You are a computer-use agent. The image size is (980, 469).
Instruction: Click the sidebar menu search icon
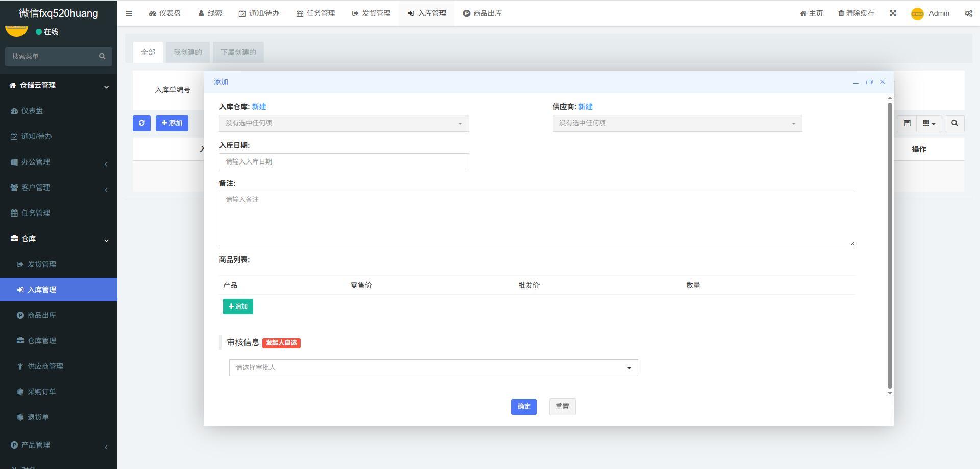click(102, 56)
